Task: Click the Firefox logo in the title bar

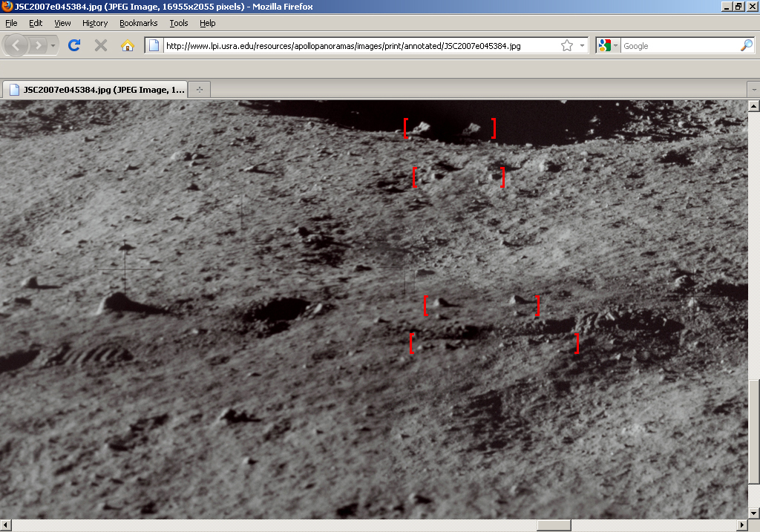Action: tap(7, 6)
